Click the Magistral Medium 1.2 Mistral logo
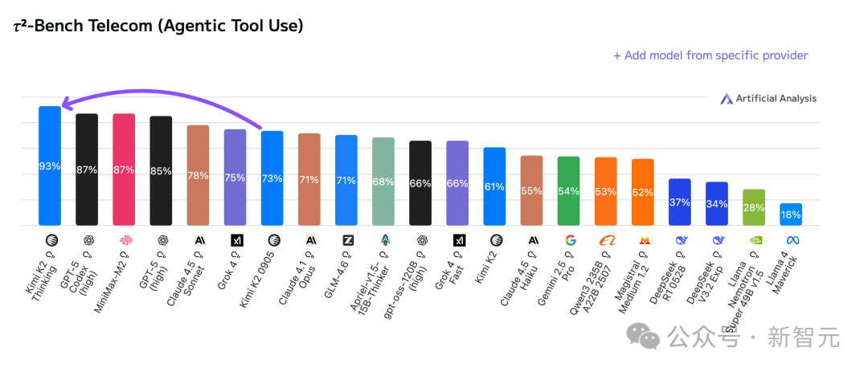Viewport: 868px width, 372px height. (x=645, y=240)
